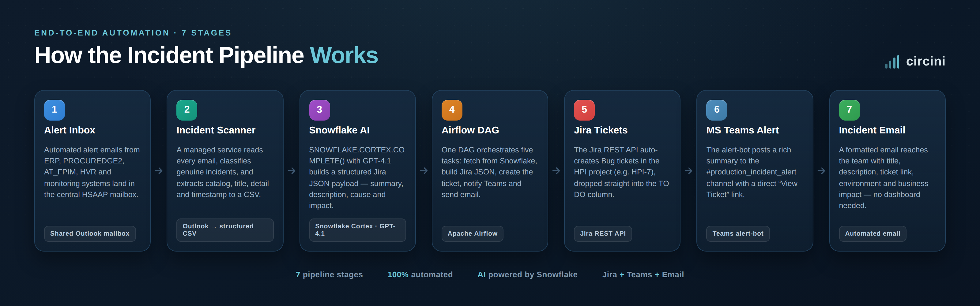Click the Alert Inbox card title

pos(70,130)
